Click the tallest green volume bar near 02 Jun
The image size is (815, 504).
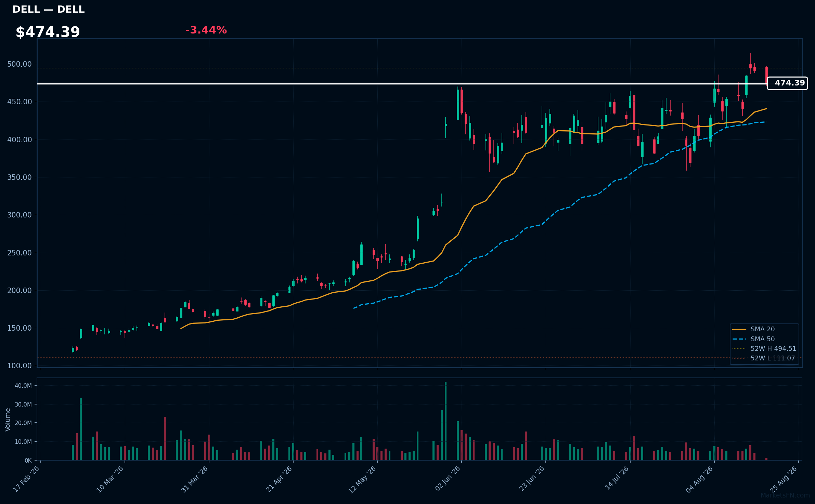pyautogui.click(x=445, y=421)
